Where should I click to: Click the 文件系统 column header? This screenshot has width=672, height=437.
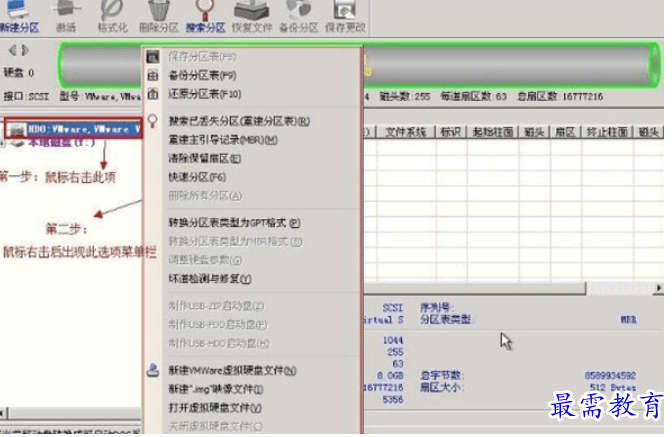tap(406, 132)
